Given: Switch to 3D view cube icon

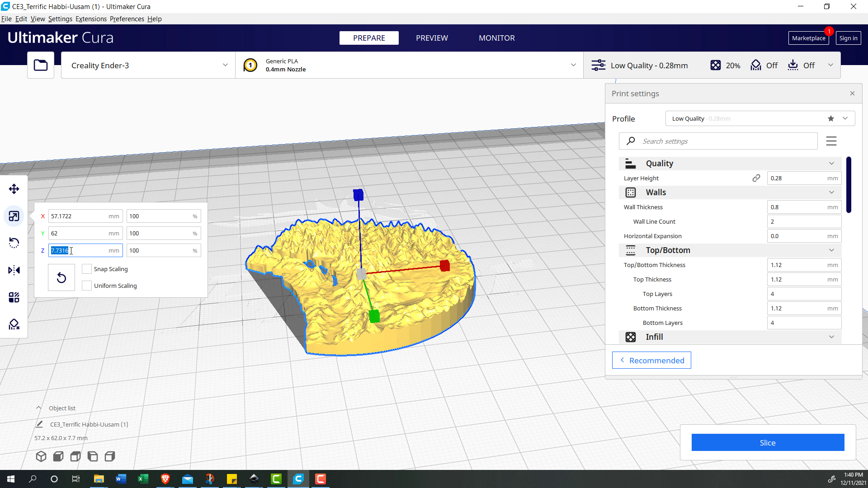Looking at the screenshot, I should click(41, 456).
